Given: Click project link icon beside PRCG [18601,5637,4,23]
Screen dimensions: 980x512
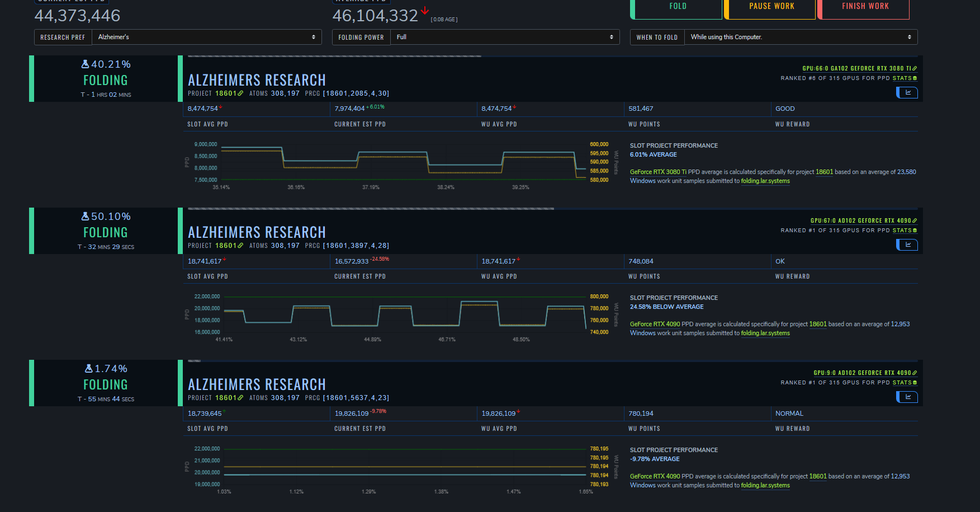Looking at the screenshot, I should pyautogui.click(x=240, y=398).
